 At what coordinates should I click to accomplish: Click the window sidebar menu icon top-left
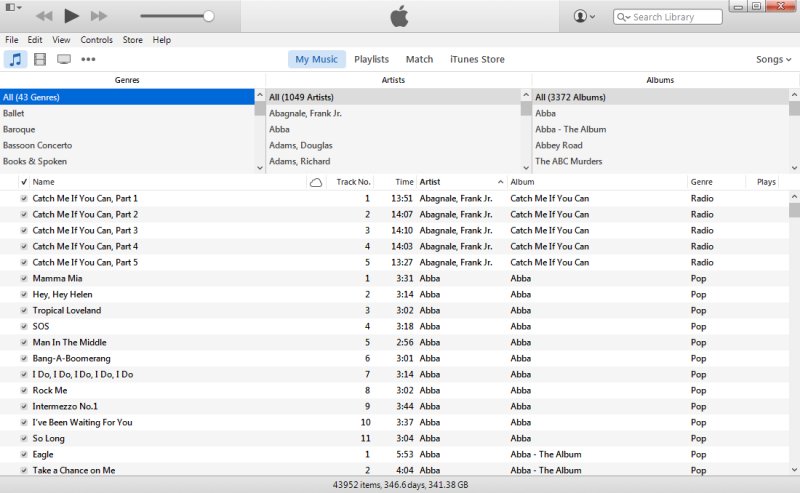tap(13, 8)
